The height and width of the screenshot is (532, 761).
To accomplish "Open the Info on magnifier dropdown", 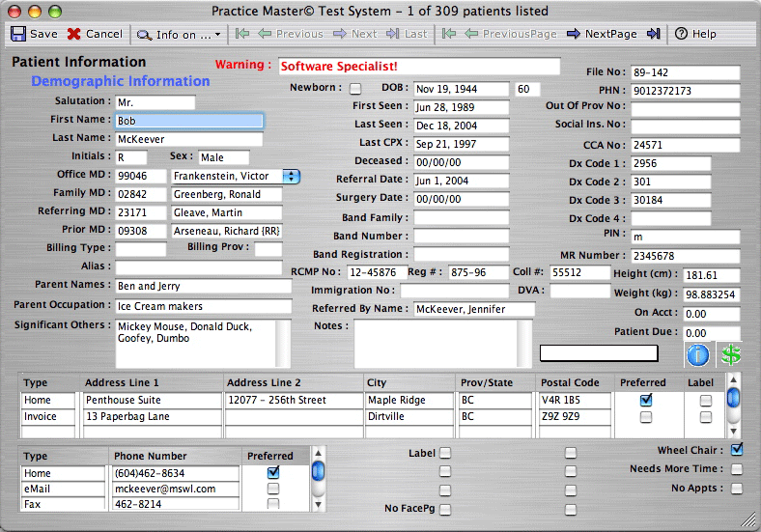I will (178, 35).
